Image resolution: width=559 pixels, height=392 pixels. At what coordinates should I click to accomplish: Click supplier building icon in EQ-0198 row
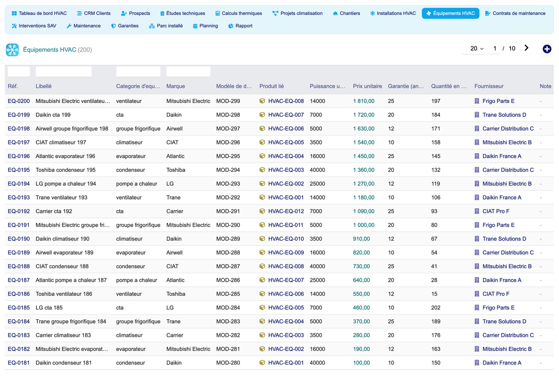click(x=477, y=128)
